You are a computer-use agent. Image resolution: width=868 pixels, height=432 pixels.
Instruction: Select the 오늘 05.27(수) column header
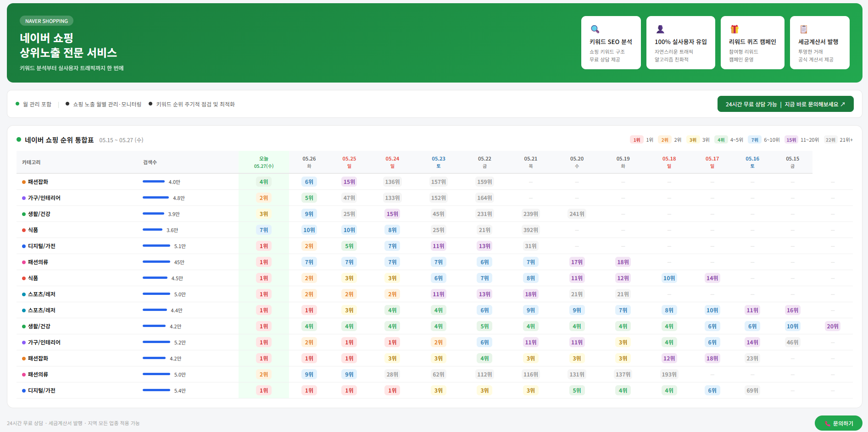(x=264, y=162)
